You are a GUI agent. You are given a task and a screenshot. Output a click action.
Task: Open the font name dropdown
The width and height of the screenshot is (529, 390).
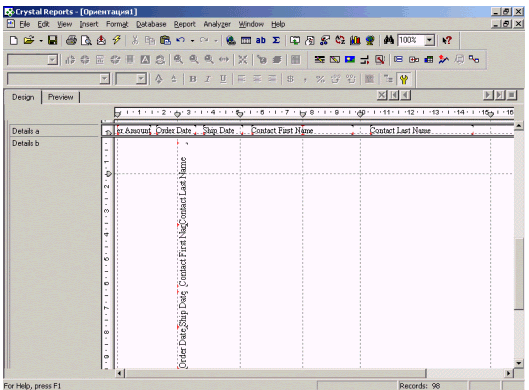[105, 79]
